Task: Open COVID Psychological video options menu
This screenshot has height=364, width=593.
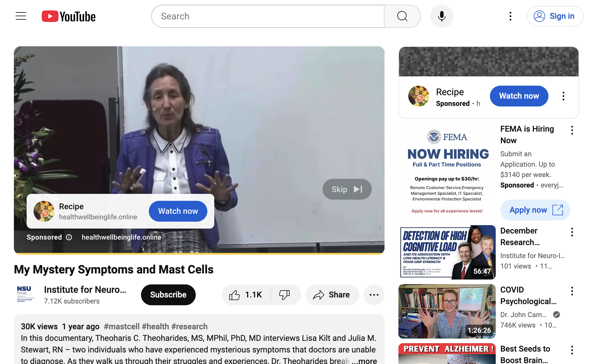Action: [x=572, y=291]
